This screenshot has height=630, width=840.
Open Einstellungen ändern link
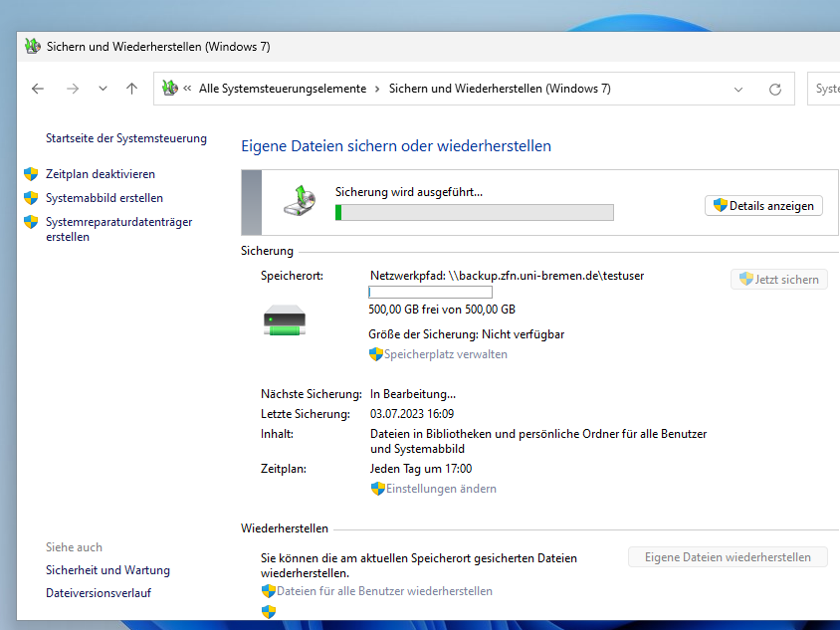tap(441, 489)
